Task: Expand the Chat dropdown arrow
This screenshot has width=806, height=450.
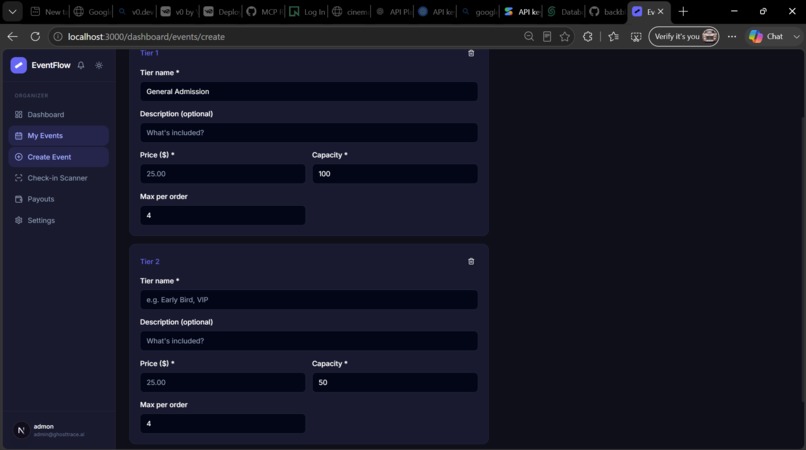Action: 796,37
